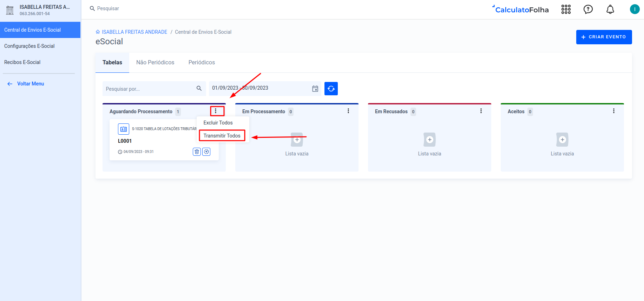Delete event L0001 with trash icon
This screenshot has height=301, width=644.
pyautogui.click(x=197, y=152)
